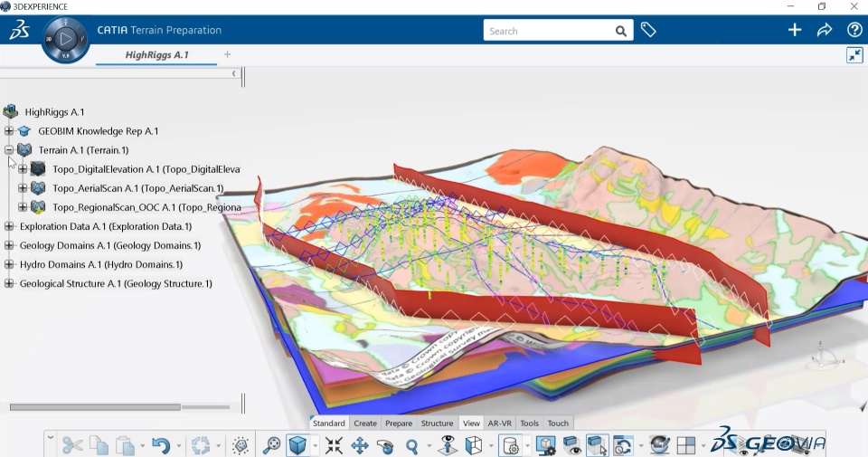
Task: Click the Search input field
Action: coord(548,31)
